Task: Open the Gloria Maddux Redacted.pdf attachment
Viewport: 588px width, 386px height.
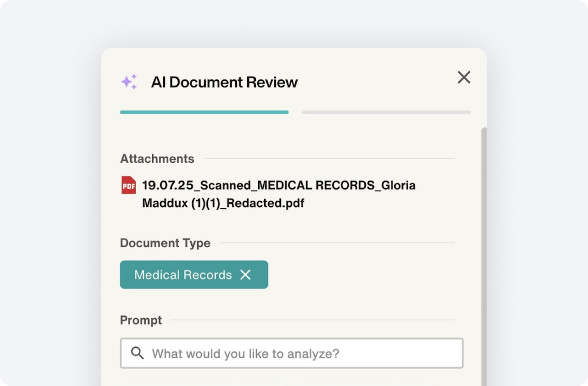Action: 279,194
